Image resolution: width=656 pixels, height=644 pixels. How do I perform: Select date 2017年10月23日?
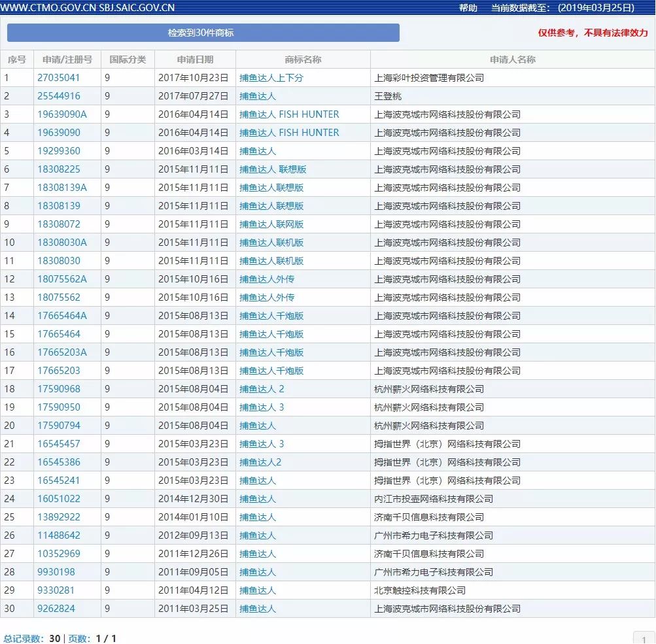pos(194,78)
